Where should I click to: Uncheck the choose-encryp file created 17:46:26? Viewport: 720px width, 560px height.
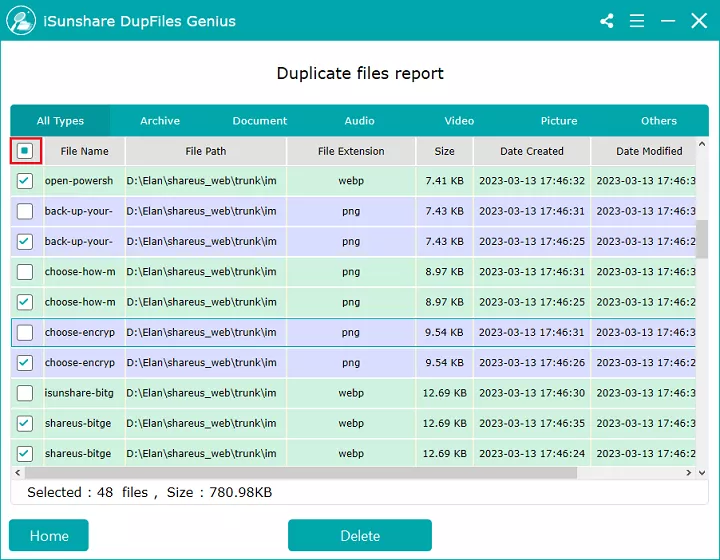[x=25, y=363]
